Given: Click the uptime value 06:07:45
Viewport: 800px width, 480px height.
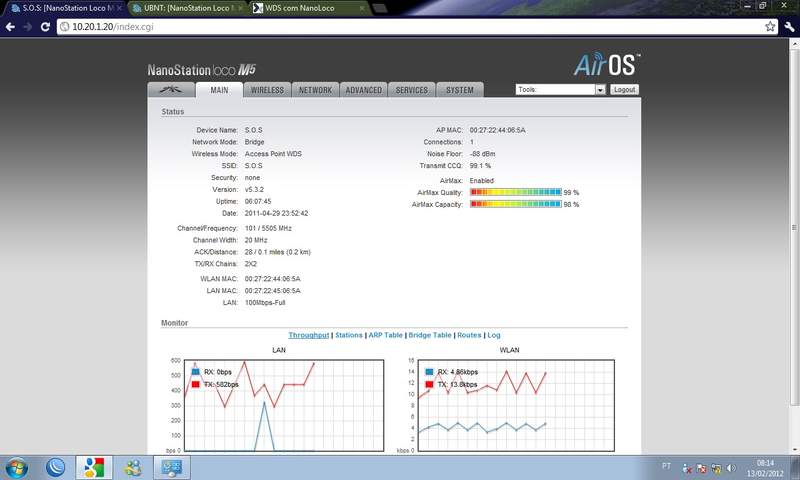Looking at the screenshot, I should (258, 201).
